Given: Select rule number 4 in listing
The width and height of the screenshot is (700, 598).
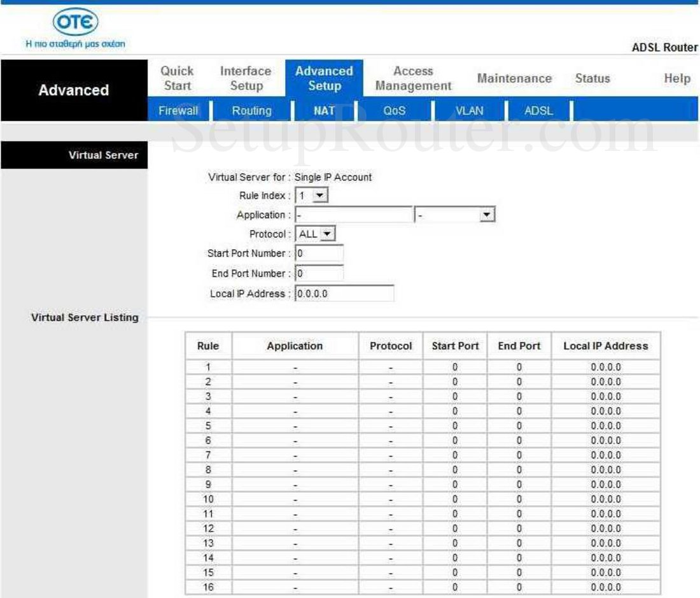Looking at the screenshot, I should 208,411.
